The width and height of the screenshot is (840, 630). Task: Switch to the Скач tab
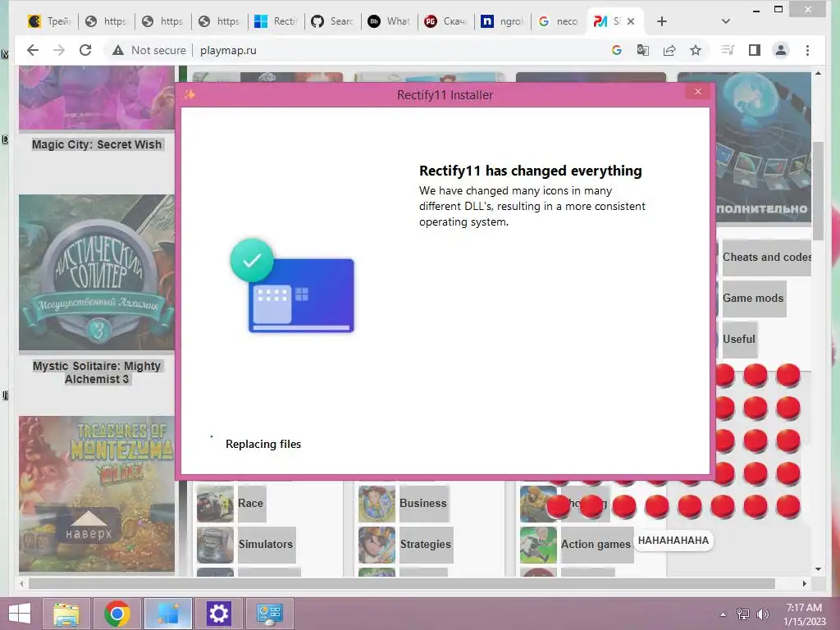coord(446,21)
